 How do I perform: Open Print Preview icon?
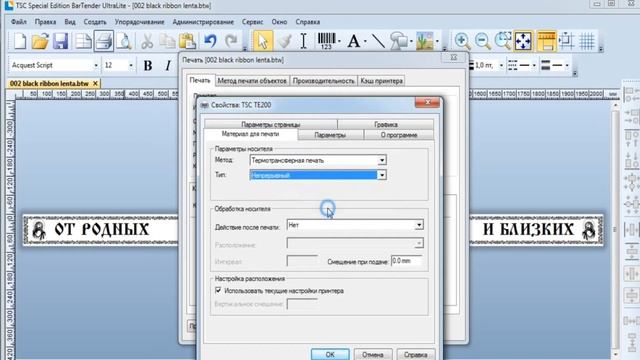[124, 41]
